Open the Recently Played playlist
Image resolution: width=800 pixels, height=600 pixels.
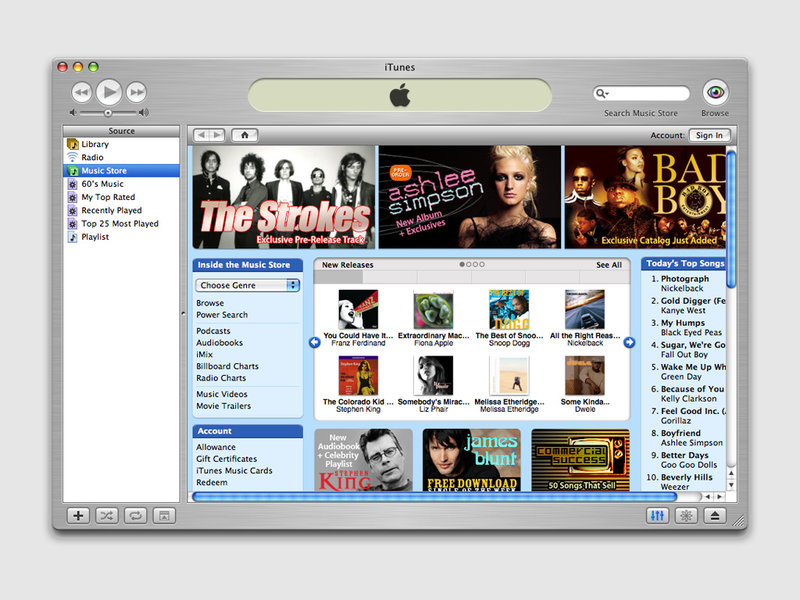[121, 210]
